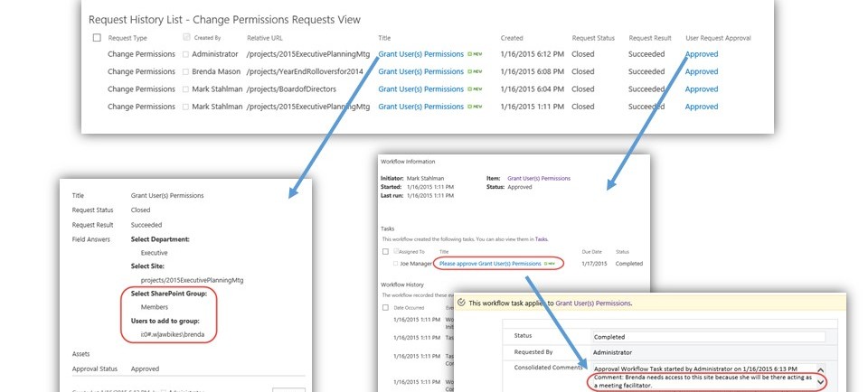The width and height of the screenshot is (868, 392).
Task: Open Grant User(s) Permissions for BoardofDirectors row
Action: [x=420, y=89]
